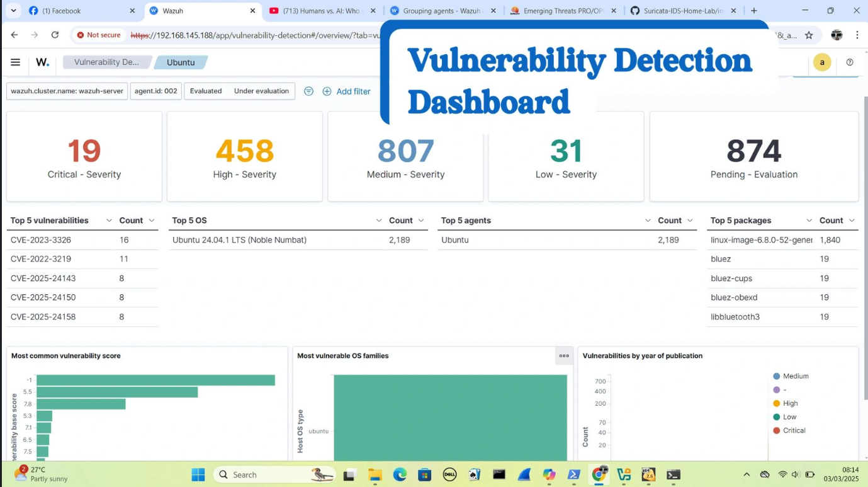
Task: Open Google Chrome in the taskbar
Action: click(599, 474)
